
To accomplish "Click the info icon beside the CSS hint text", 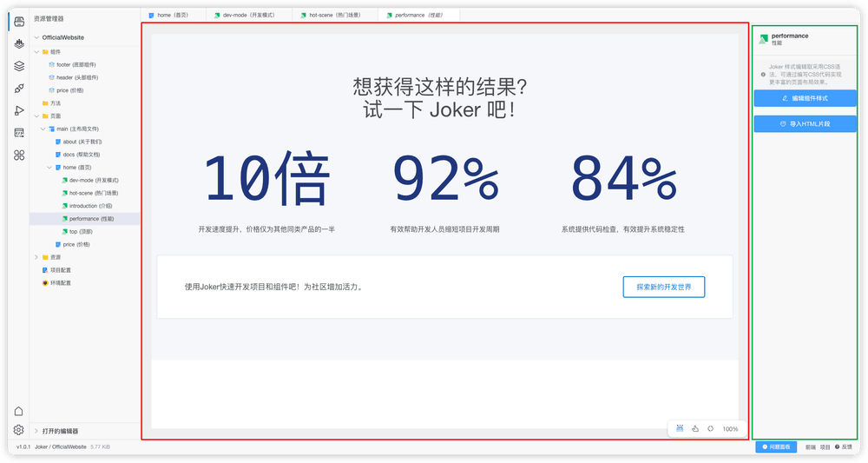I will pos(763,74).
